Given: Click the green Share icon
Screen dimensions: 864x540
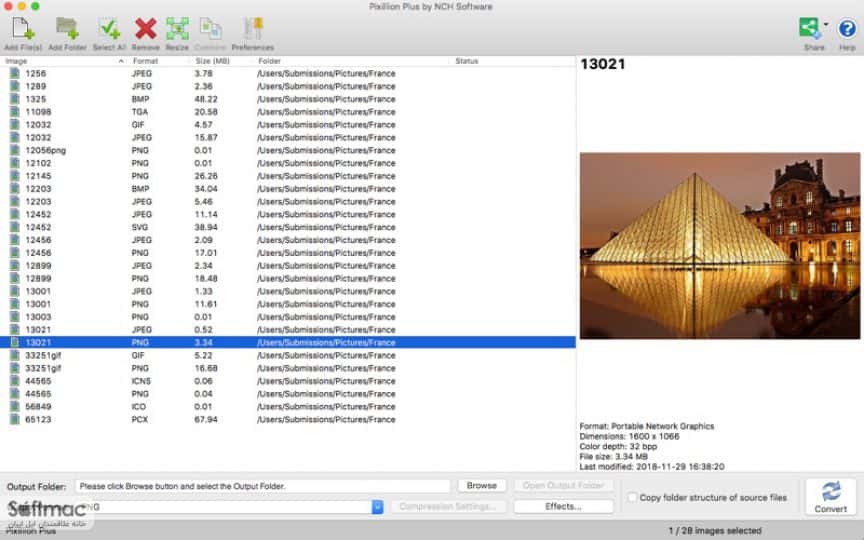Looking at the screenshot, I should tap(809, 28).
